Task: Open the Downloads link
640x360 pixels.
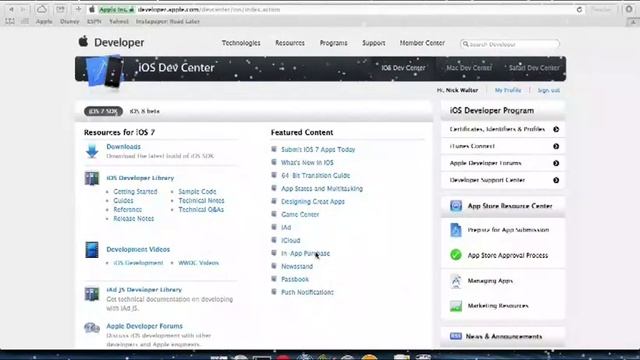Action: (123, 147)
